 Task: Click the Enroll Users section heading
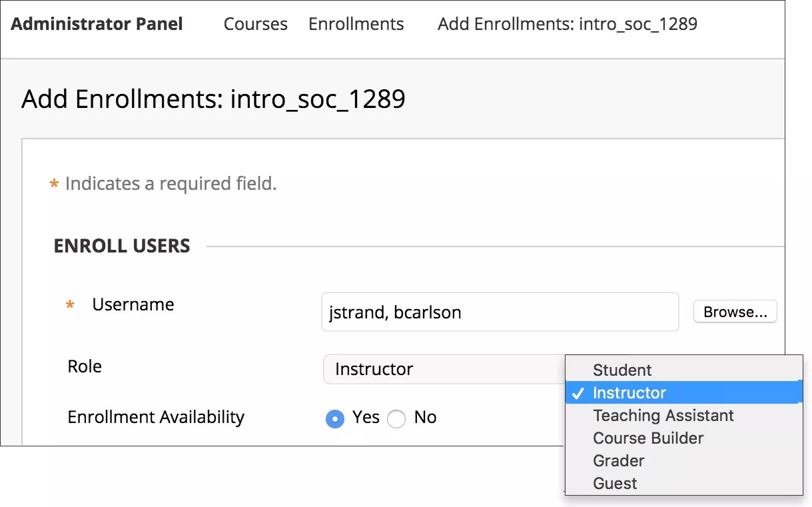(122, 246)
